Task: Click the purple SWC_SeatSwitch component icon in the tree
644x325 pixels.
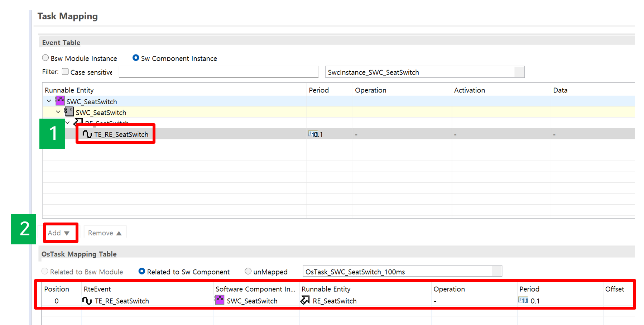Action: (x=60, y=101)
